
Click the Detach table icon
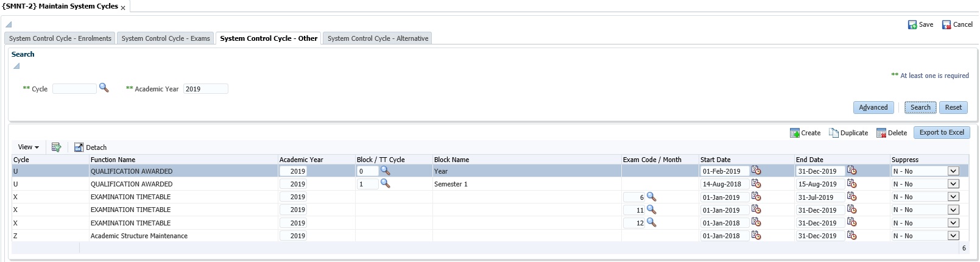[x=79, y=147]
